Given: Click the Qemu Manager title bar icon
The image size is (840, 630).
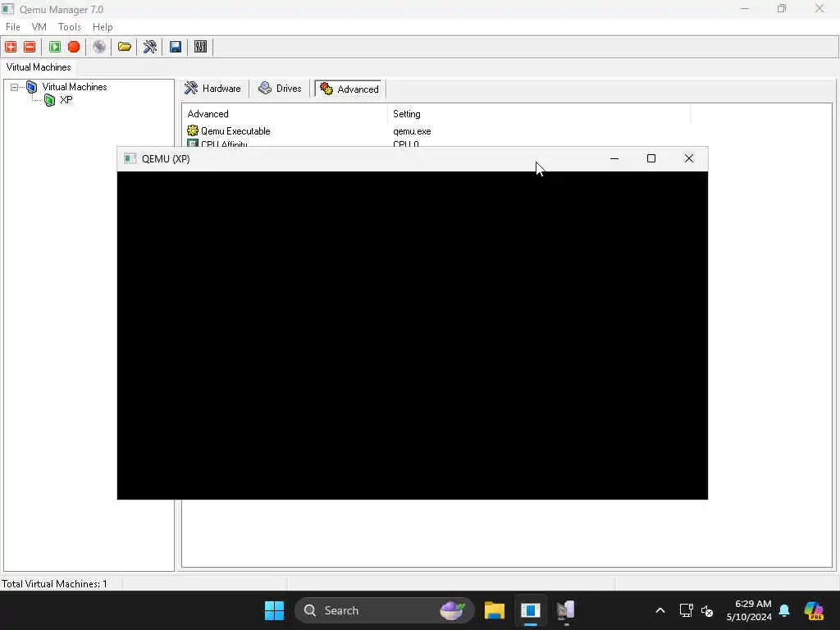Looking at the screenshot, I should 8,9.
